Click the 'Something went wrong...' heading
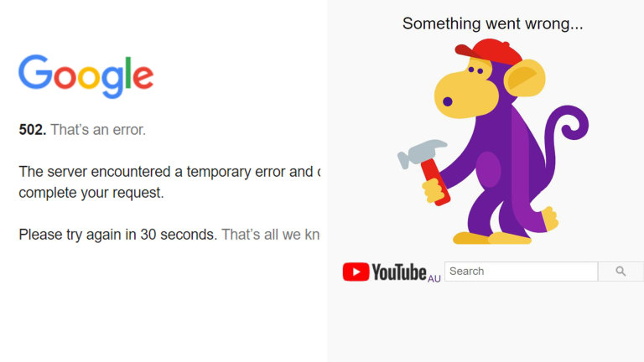This screenshot has width=644, height=362. (x=492, y=23)
